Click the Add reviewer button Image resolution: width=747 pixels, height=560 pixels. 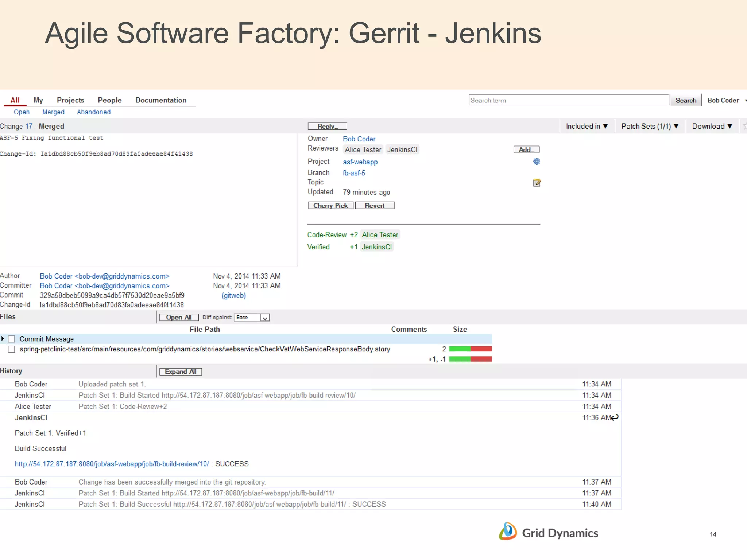pos(526,149)
